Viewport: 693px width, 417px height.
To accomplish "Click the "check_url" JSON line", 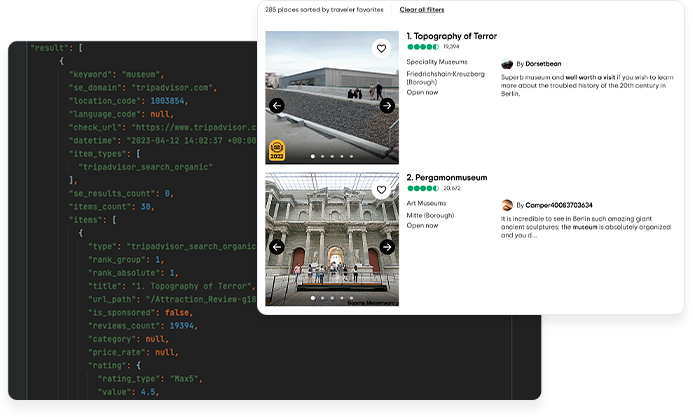I will [x=162, y=127].
